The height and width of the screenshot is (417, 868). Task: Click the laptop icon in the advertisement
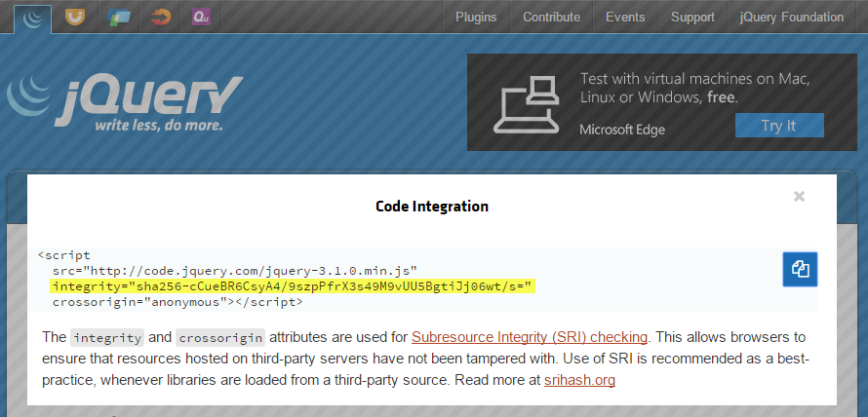click(x=526, y=104)
